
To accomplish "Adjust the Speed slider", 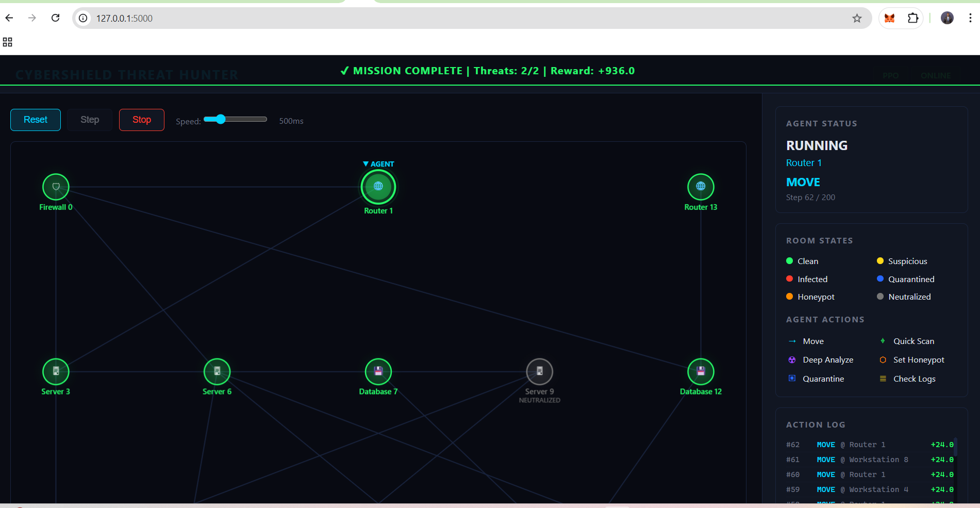I will [x=236, y=119].
